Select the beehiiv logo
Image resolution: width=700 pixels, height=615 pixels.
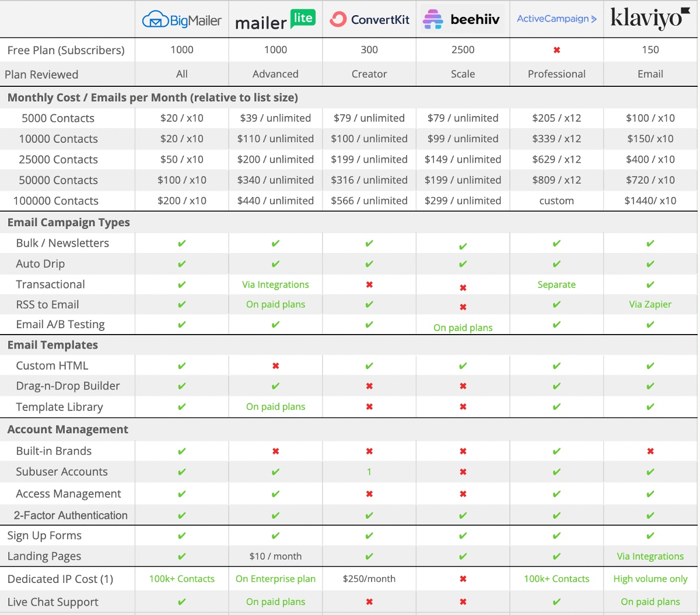click(x=462, y=20)
